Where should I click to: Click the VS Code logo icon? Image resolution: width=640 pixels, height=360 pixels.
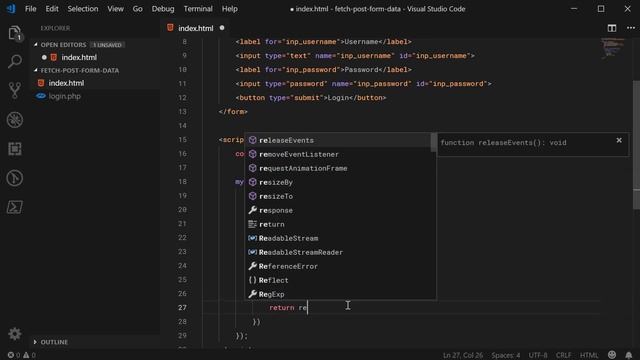click(11, 9)
